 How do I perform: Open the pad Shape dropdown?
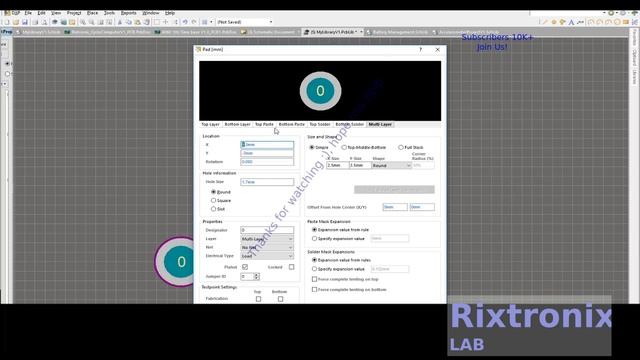[x=391, y=165]
